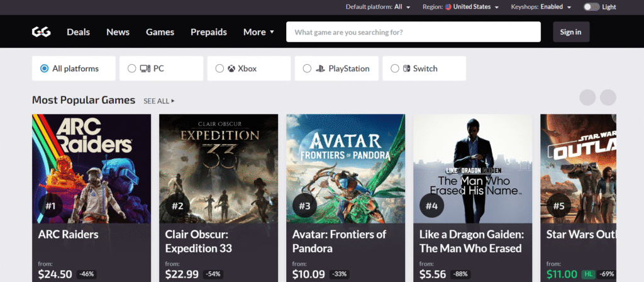Click the green $11.00 price
Image resolution: width=644 pixels, height=282 pixels.
coord(562,274)
